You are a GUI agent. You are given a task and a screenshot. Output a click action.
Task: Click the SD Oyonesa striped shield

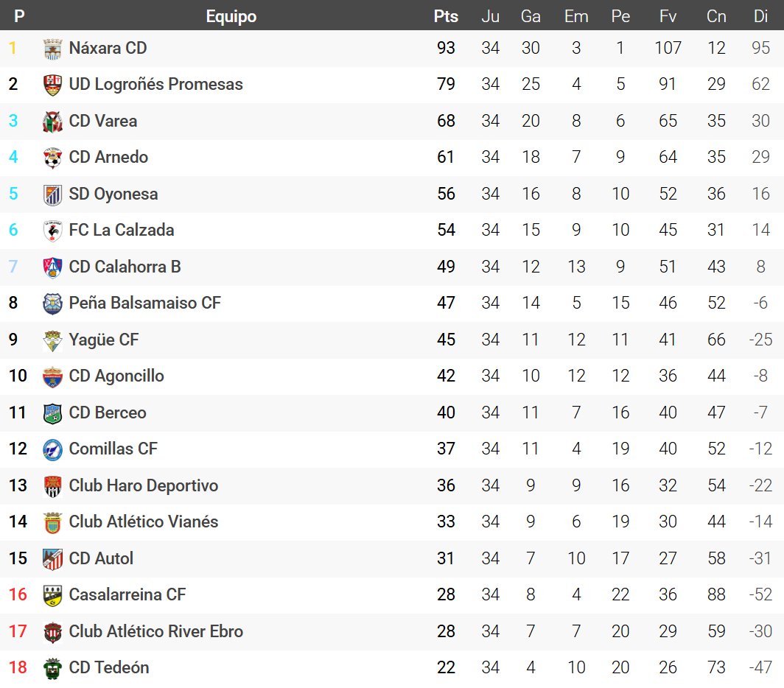pyautogui.click(x=52, y=194)
